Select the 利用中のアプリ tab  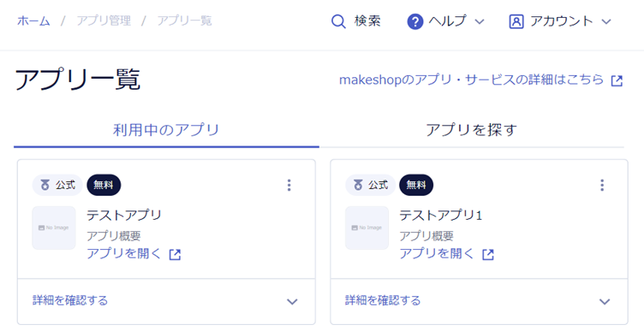click(166, 130)
